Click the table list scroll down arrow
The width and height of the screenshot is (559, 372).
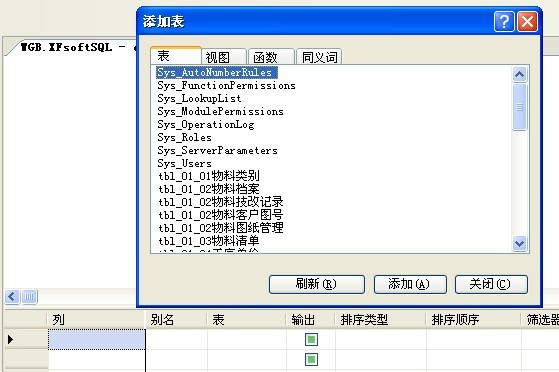tap(519, 244)
